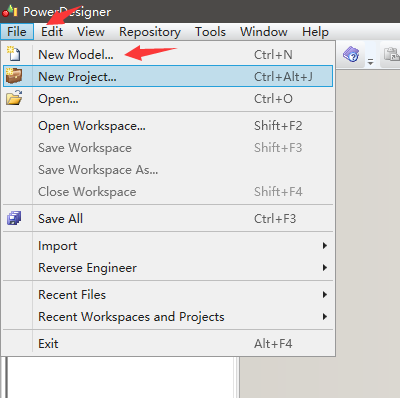
Task: Click the PowerDesigner app icon in title bar
Action: pos(10,11)
